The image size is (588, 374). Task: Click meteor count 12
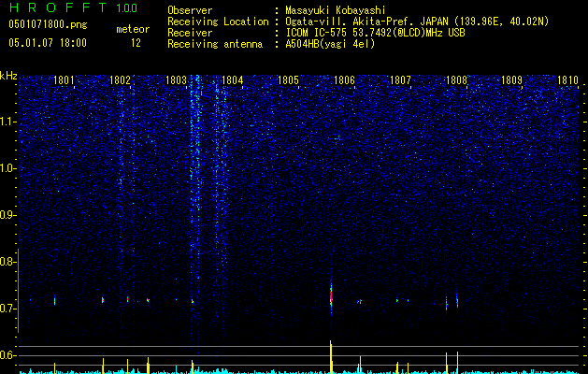pos(136,43)
